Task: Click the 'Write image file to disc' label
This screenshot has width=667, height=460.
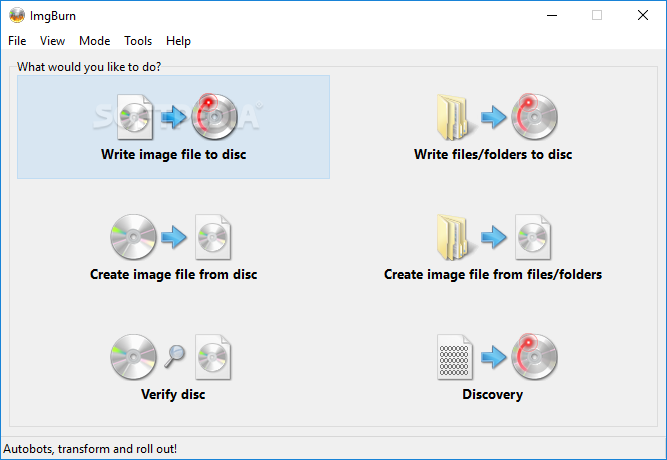Action: (174, 154)
